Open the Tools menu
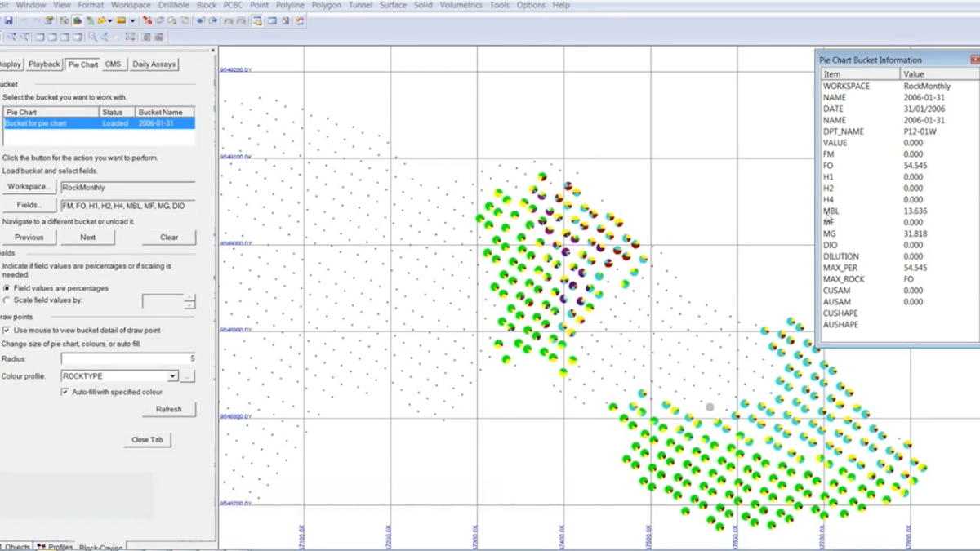The width and height of the screenshot is (980, 551). pyautogui.click(x=499, y=5)
